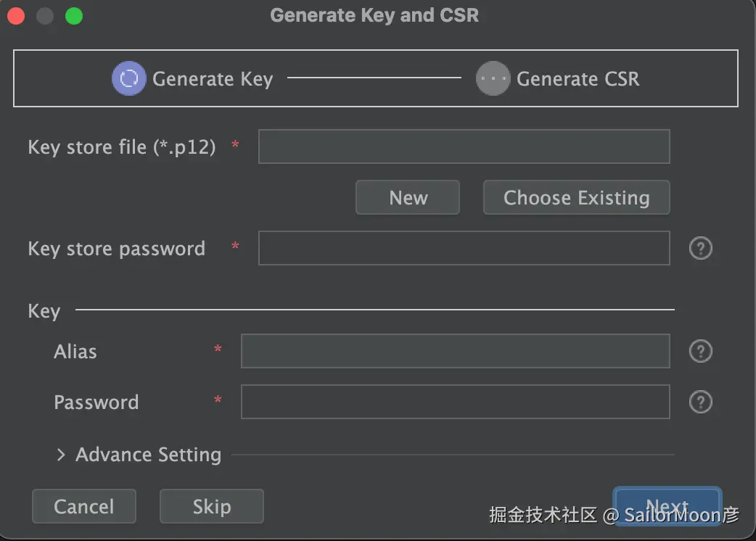This screenshot has height=541, width=756.
Task: Cancel the Generate Key dialog
Action: (83, 506)
